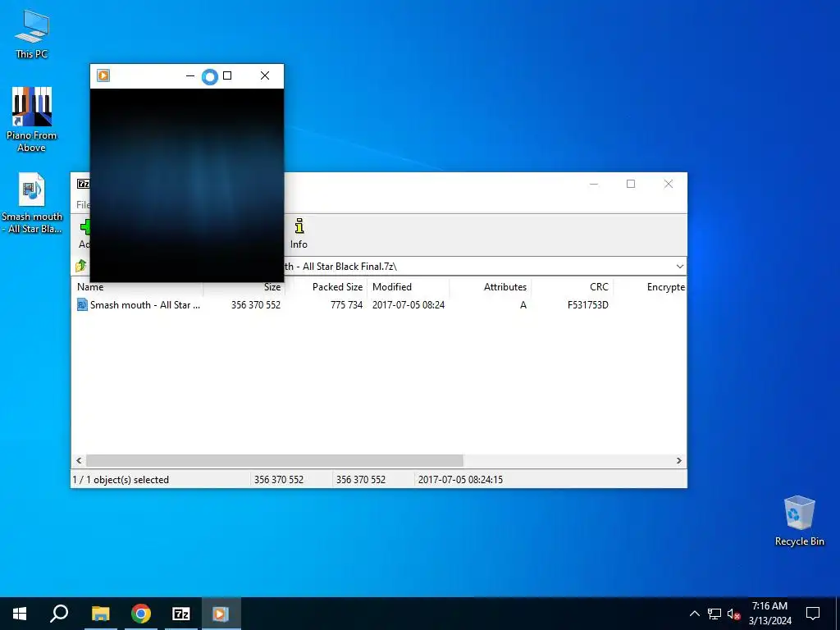Switch to media player in the taskbar
Viewport: 840px width, 630px height.
pyautogui.click(x=221, y=614)
